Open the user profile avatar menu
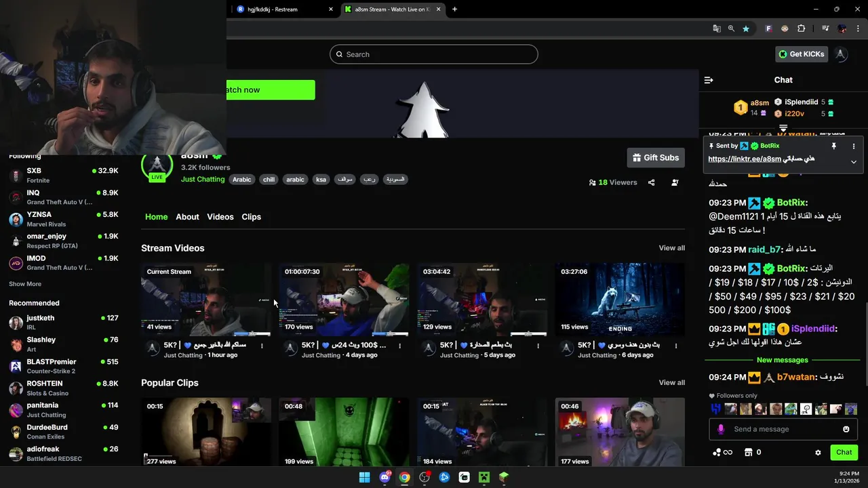The image size is (868, 488). [x=841, y=54]
